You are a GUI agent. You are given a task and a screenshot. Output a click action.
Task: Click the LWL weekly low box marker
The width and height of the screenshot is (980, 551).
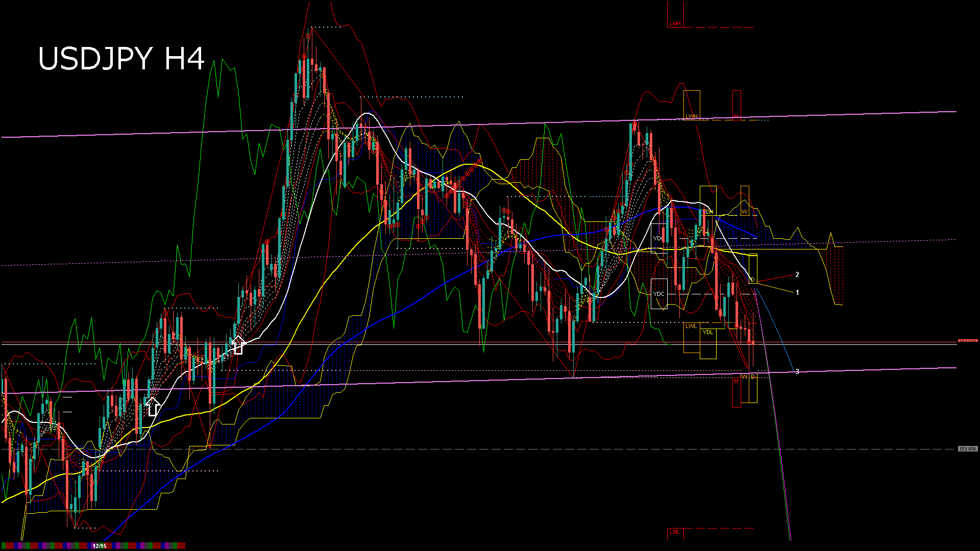point(691,326)
